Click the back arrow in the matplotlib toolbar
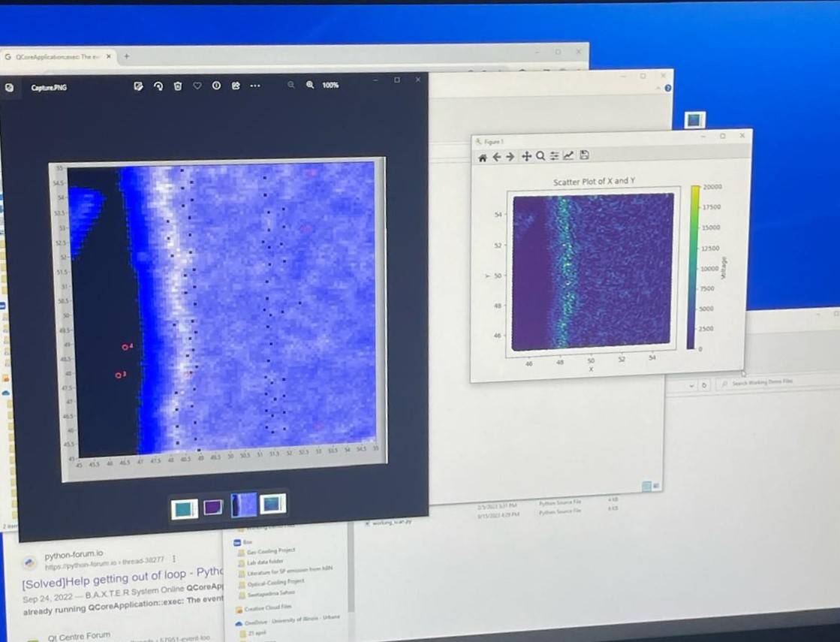 [x=498, y=155]
